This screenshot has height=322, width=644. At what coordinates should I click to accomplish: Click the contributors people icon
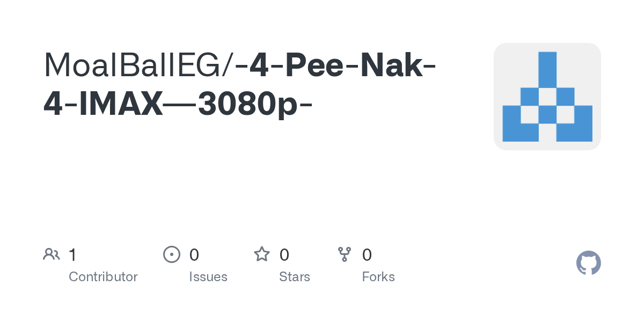(52, 254)
